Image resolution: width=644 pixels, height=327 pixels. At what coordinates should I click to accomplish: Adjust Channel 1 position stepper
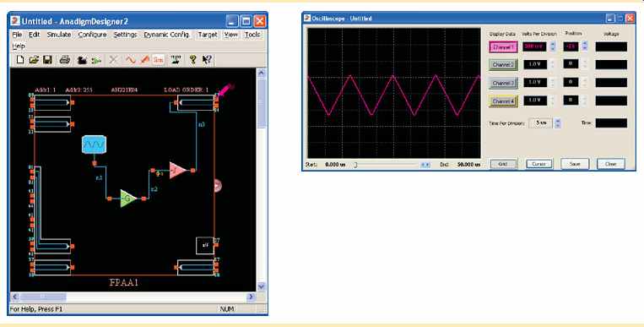point(585,46)
